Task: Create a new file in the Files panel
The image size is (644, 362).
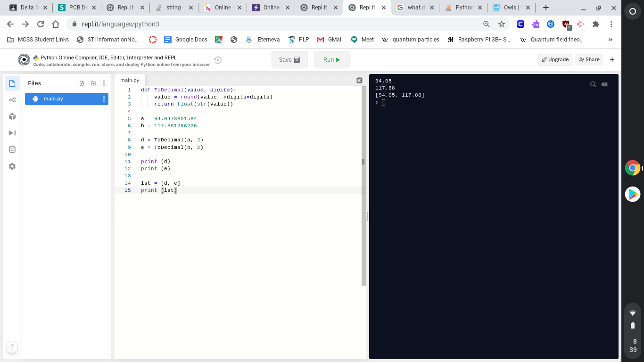Action: coord(81,83)
